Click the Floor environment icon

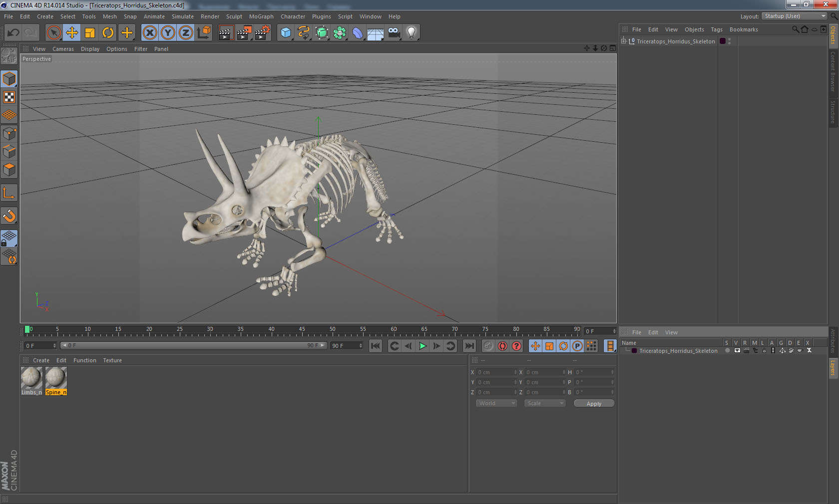[376, 33]
